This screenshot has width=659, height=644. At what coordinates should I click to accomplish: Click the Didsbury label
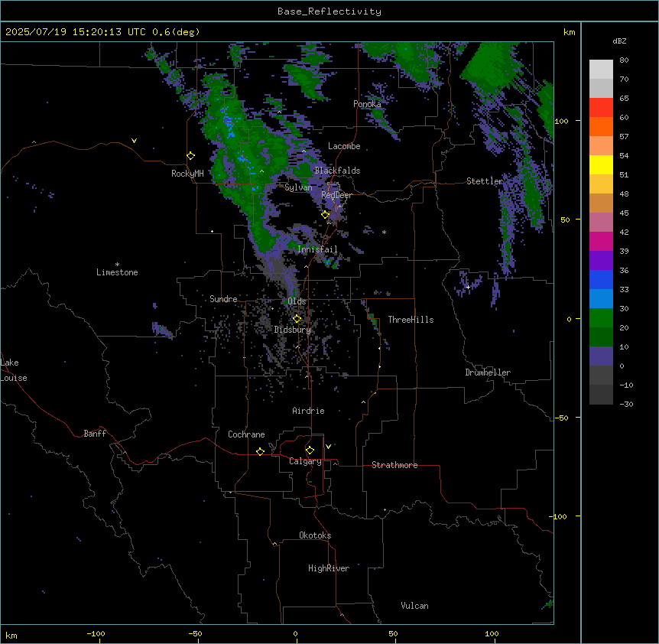pos(293,330)
